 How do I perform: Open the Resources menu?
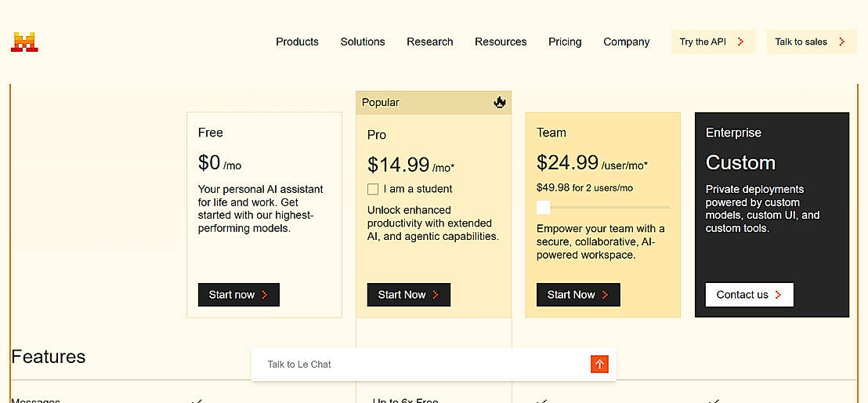501,42
